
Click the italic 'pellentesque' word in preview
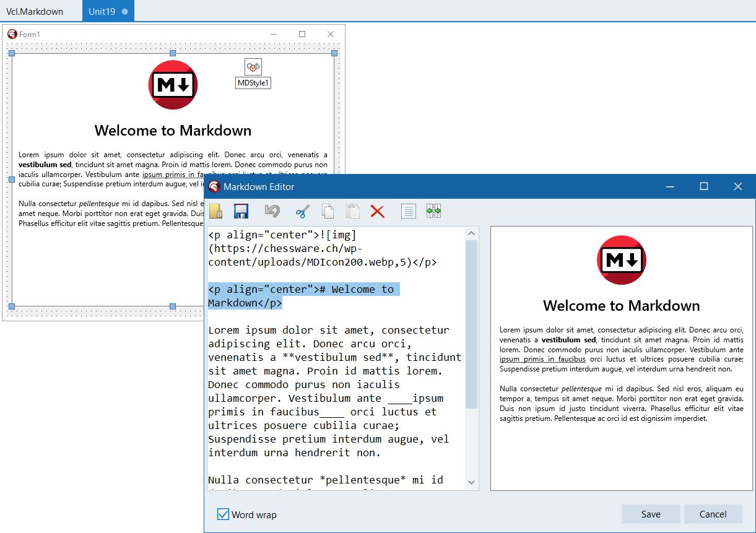point(581,389)
